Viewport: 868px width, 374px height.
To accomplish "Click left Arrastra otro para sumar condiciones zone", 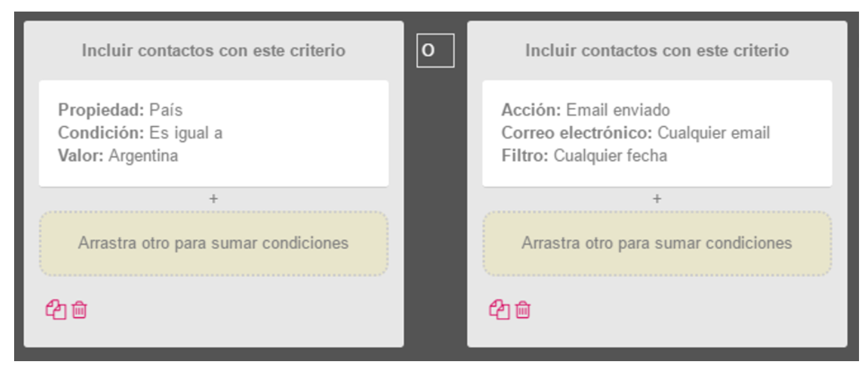I will coord(214,244).
